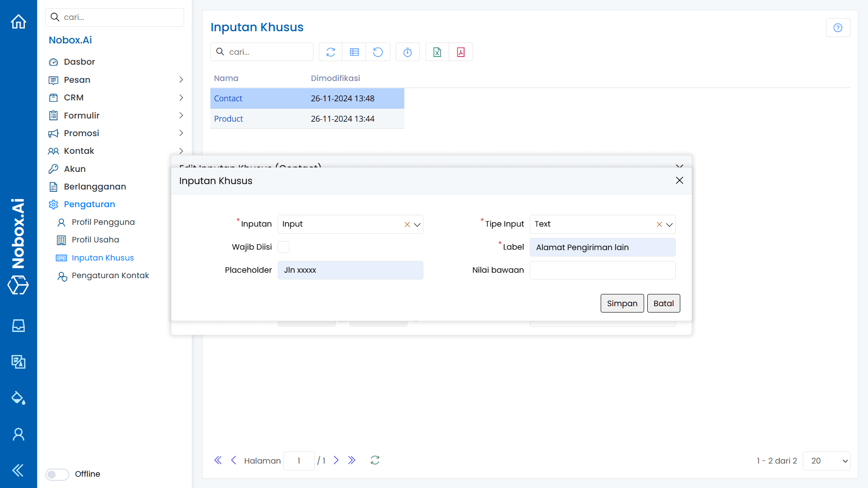Enable the Wajib Diisi checkbox
This screenshot has width=868, height=488.
point(284,247)
